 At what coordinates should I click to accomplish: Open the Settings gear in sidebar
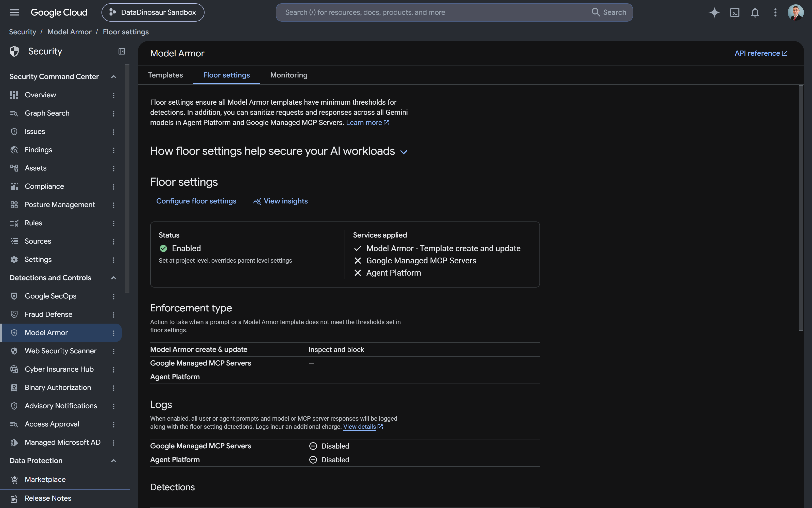coord(14,260)
